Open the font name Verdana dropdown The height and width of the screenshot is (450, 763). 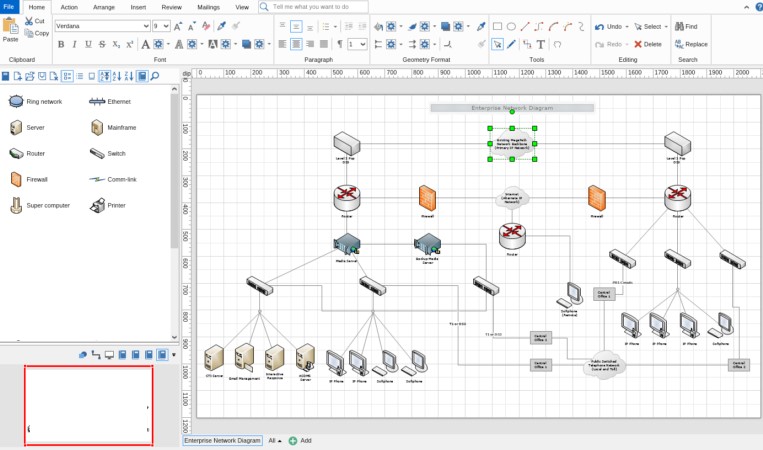coord(145,26)
